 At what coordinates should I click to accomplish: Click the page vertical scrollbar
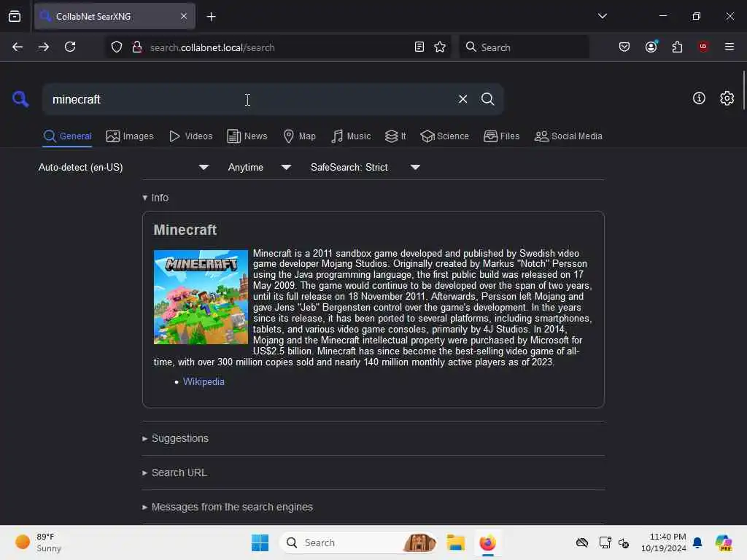click(x=743, y=90)
